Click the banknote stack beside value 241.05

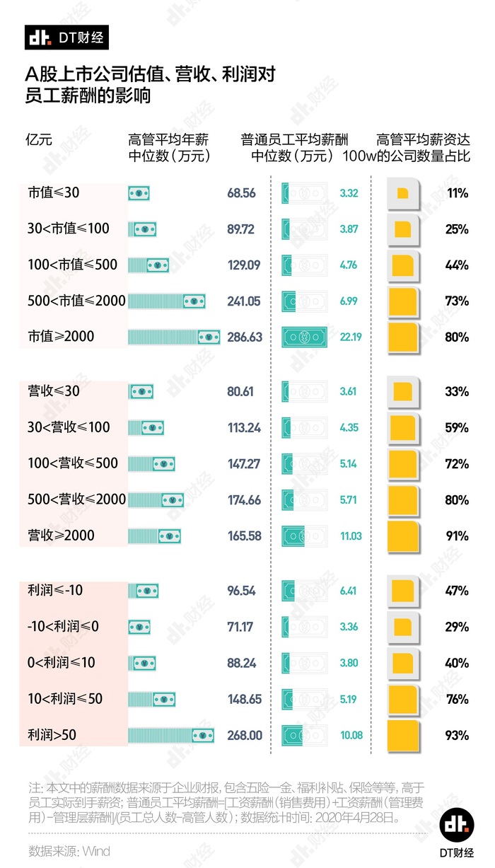[167, 301]
